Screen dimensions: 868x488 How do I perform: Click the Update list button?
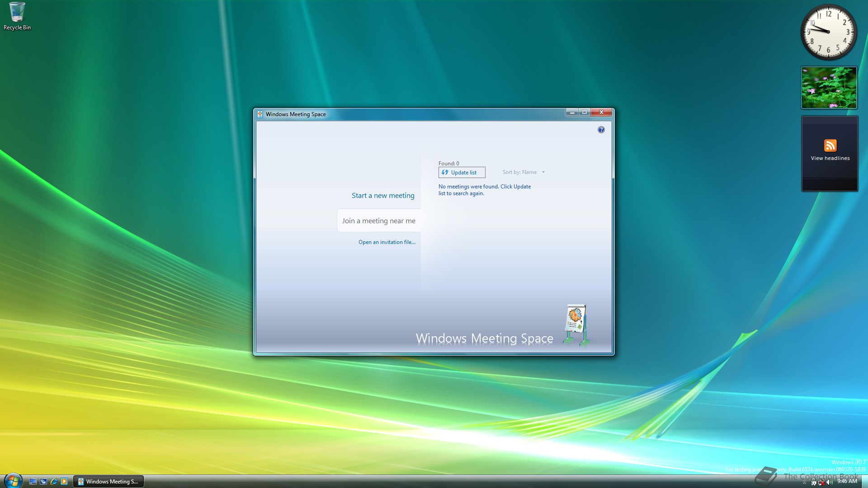(462, 172)
